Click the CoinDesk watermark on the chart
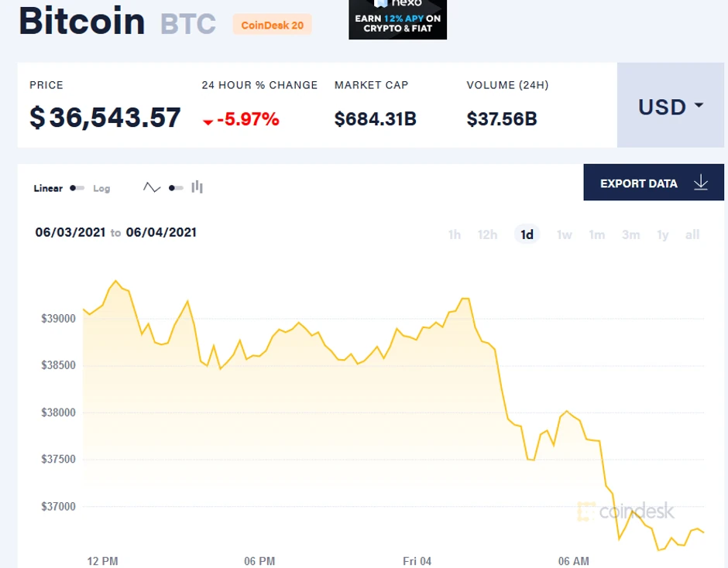 tap(625, 511)
